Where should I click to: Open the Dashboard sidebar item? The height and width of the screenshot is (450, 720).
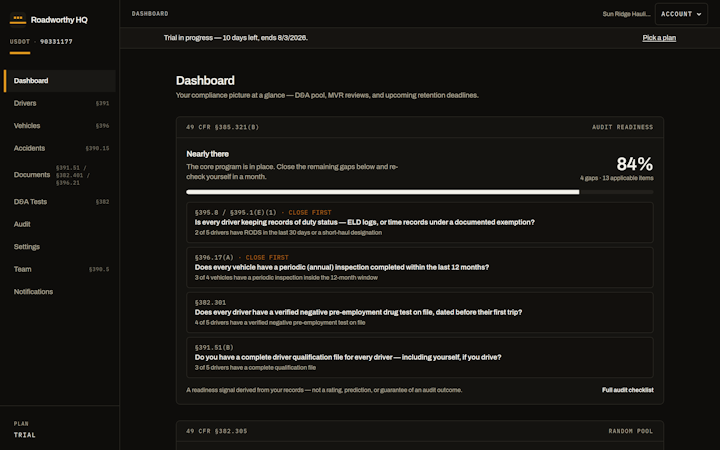[x=60, y=81]
